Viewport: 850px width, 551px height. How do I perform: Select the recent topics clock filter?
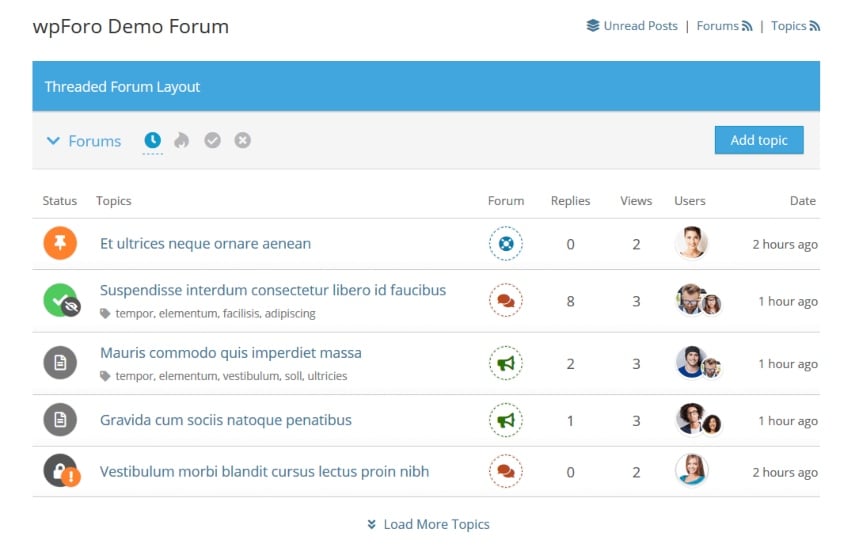[152, 141]
